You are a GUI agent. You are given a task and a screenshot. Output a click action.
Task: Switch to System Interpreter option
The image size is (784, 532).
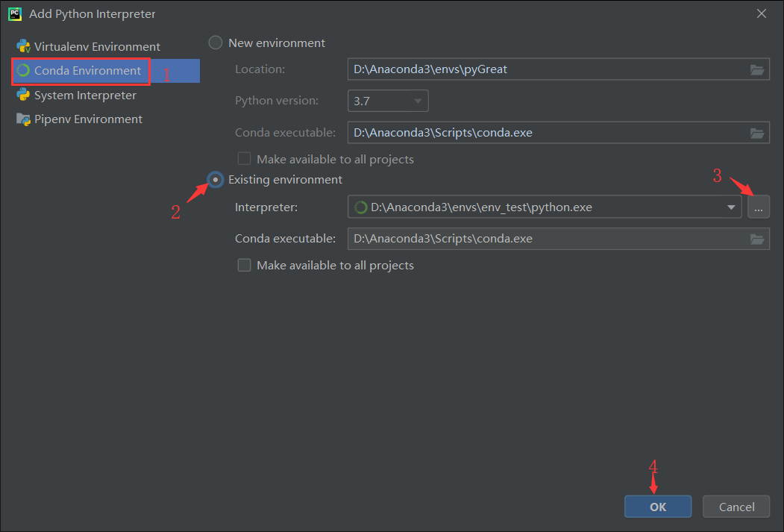click(85, 95)
